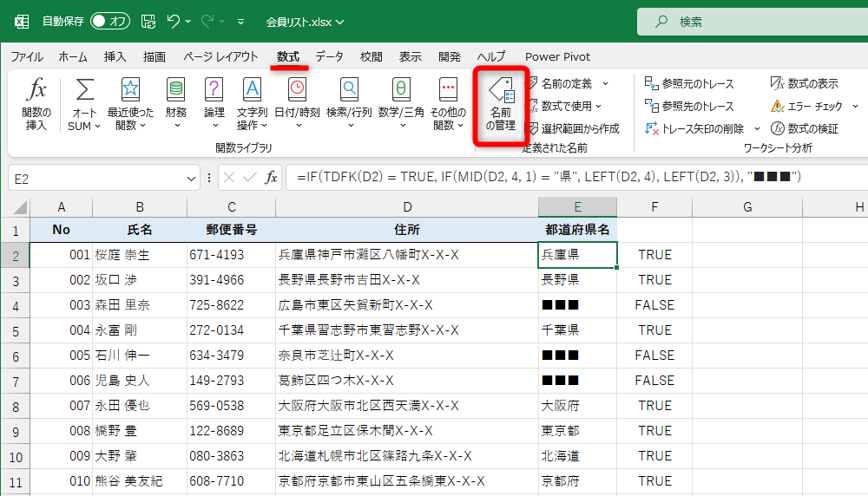Click the Save icon in title bar
Viewport: 868px width, 496px height.
[148, 22]
